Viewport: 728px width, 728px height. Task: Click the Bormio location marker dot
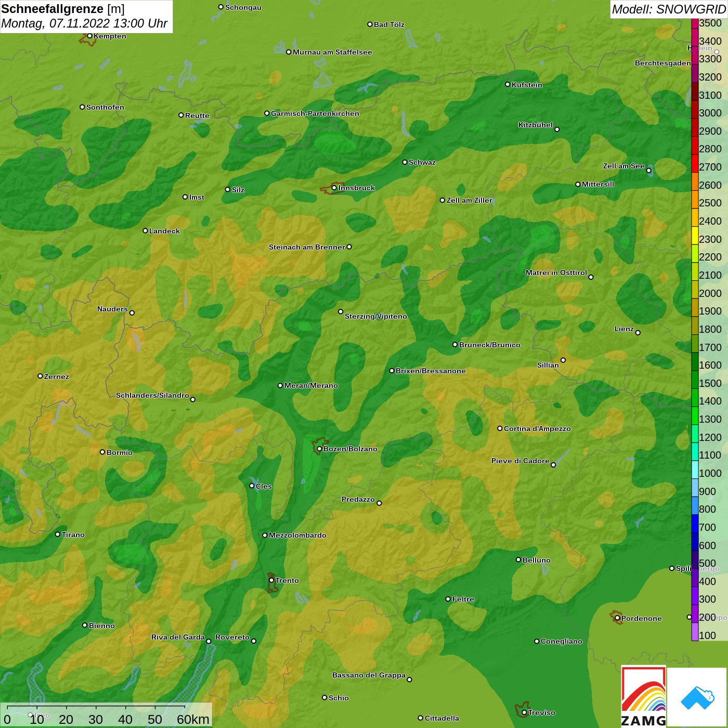(x=102, y=452)
